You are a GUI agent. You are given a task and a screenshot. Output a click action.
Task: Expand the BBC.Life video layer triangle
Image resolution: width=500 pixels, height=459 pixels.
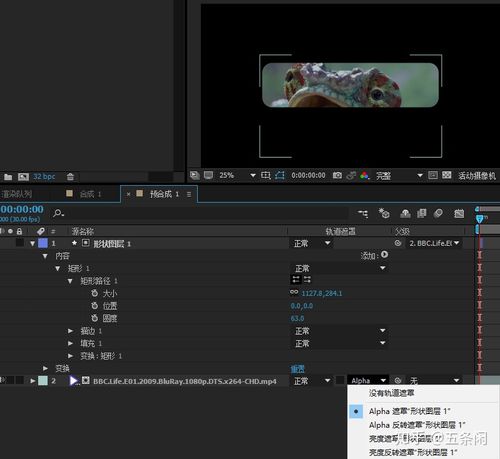[33, 381]
